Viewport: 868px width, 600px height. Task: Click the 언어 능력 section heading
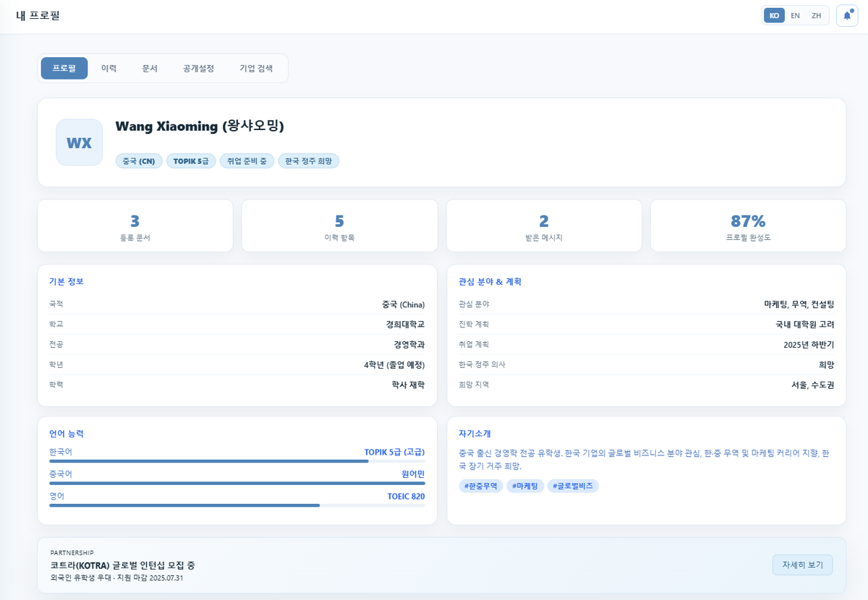pos(67,434)
